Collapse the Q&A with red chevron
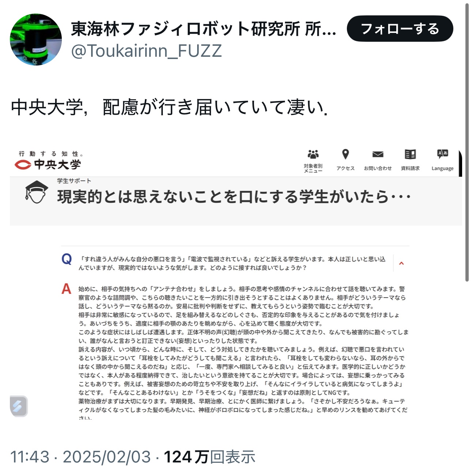472x476 pixels. (x=401, y=263)
